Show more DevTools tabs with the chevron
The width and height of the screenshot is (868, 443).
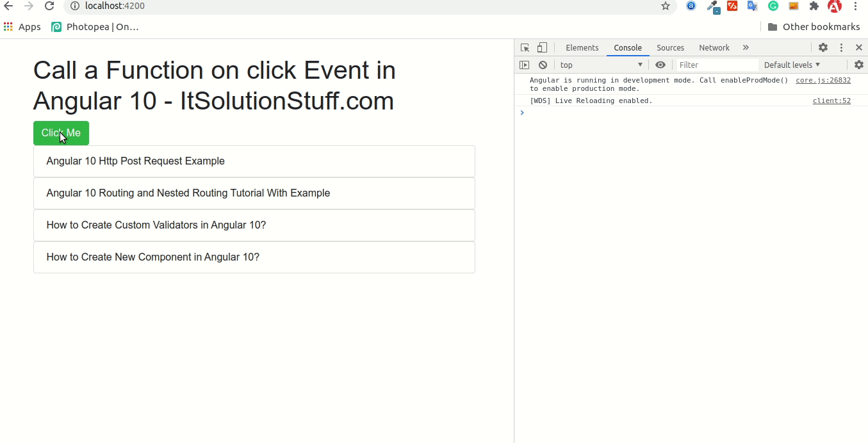[746, 47]
